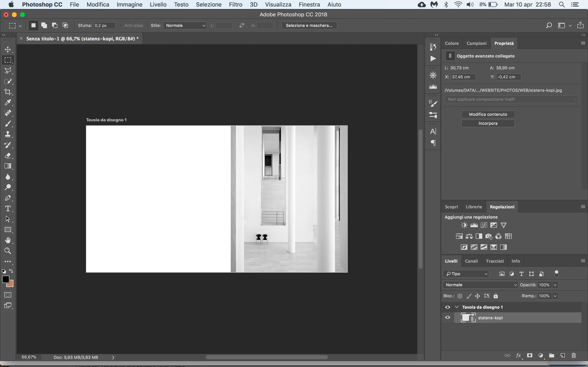Viewport: 588px width, 367px height.
Task: Click the foreground color swatch
Action: (x=6, y=279)
